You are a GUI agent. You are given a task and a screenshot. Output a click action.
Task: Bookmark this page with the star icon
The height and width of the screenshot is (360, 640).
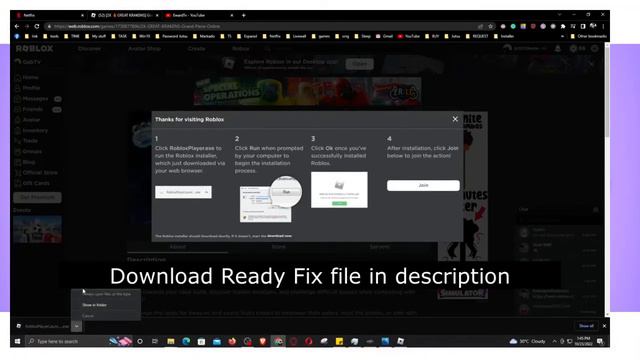[491, 26]
